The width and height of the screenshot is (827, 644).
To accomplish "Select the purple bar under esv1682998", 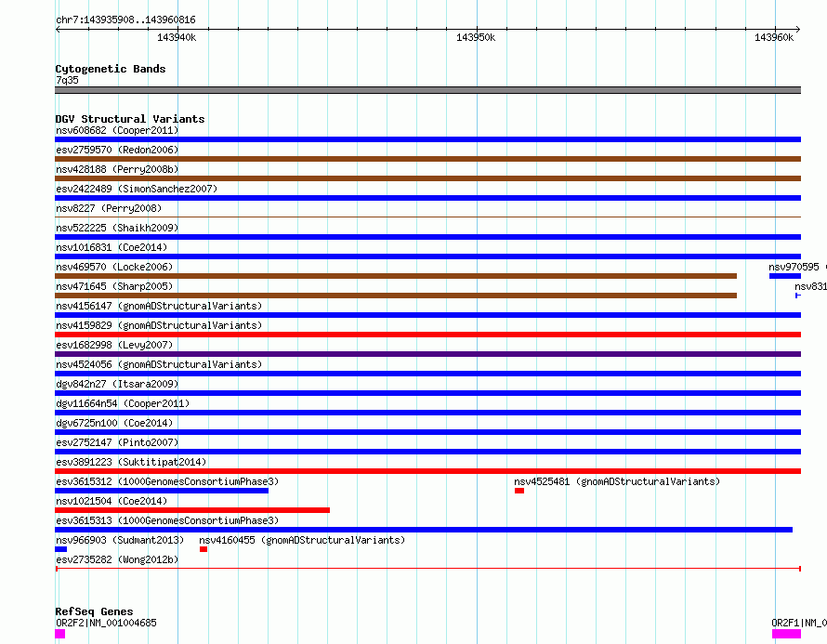I will point(427,354).
